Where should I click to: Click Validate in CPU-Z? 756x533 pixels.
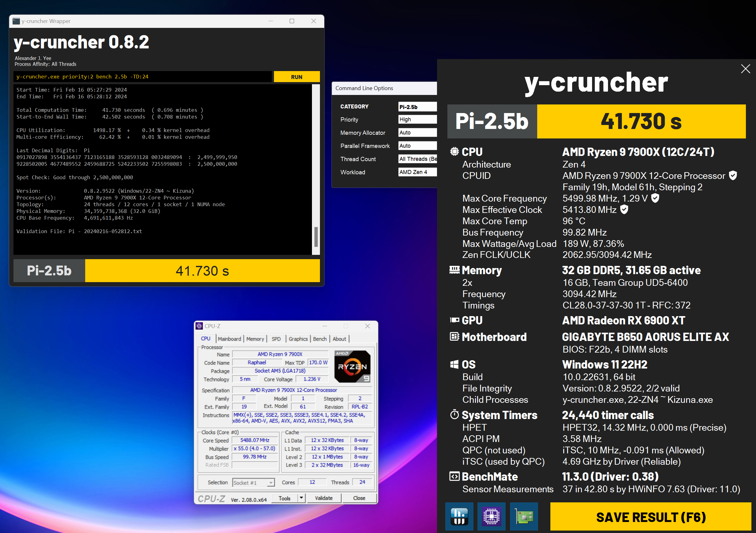click(x=324, y=498)
